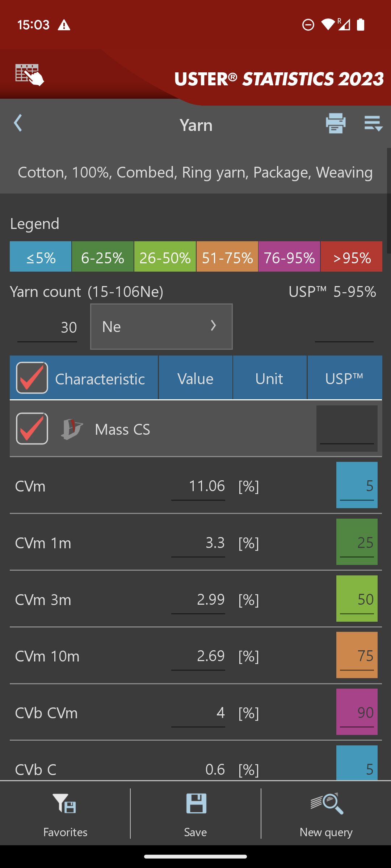The image size is (391, 868).
Task: Tap the Mass CS USP input box
Action: [x=347, y=429]
